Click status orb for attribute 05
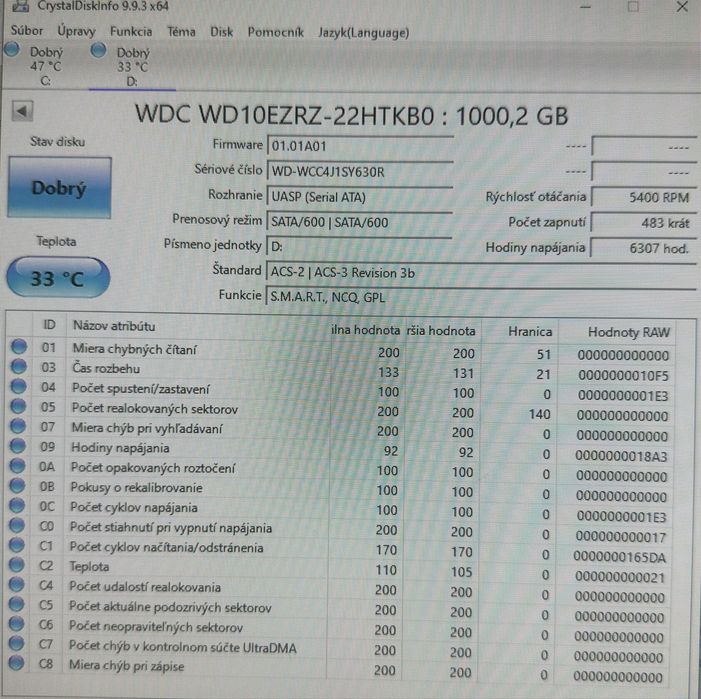This screenshot has height=699, width=701. (x=18, y=406)
